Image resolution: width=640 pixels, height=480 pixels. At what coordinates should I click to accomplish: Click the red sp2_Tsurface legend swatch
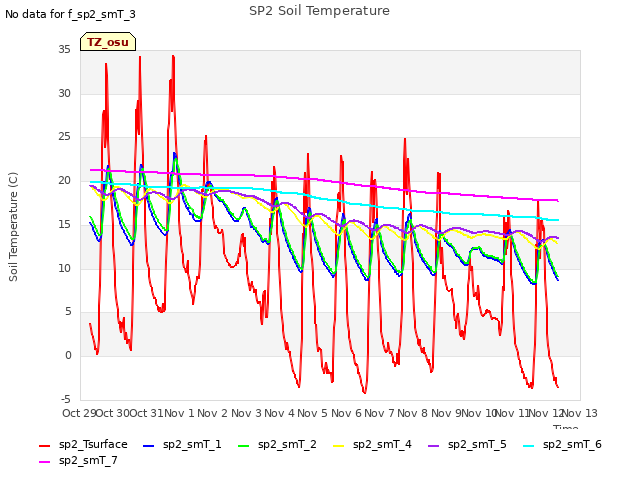point(44,446)
